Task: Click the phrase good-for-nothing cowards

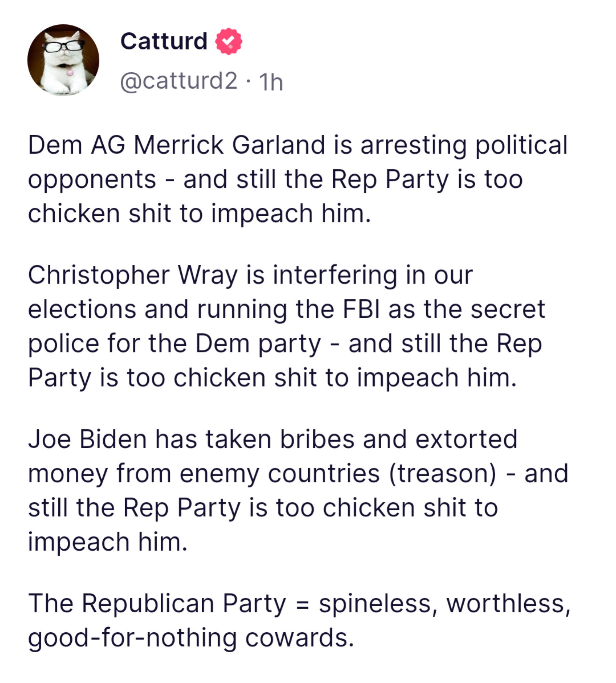Action: point(190,638)
